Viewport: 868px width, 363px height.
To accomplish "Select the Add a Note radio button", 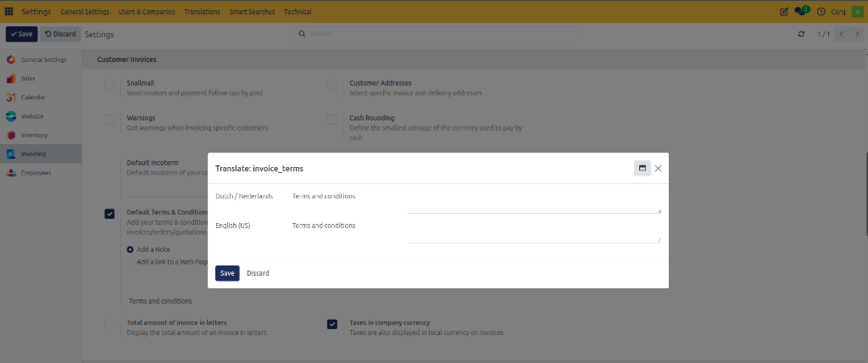I will 130,249.
